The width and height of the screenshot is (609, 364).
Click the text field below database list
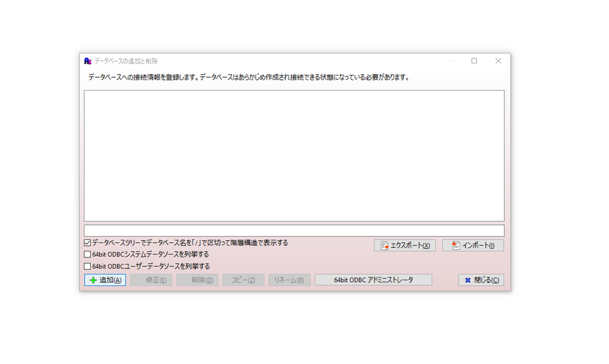tap(294, 230)
